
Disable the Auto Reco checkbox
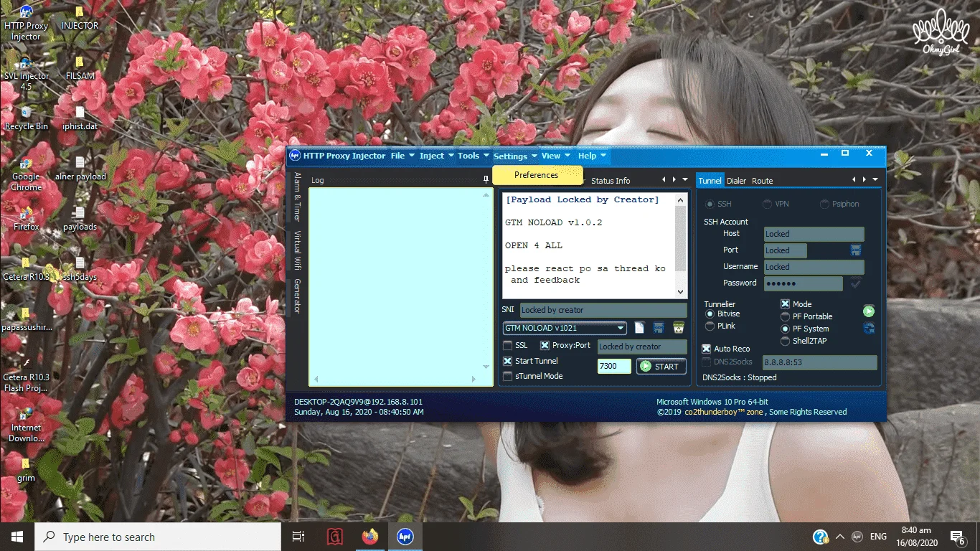(706, 349)
